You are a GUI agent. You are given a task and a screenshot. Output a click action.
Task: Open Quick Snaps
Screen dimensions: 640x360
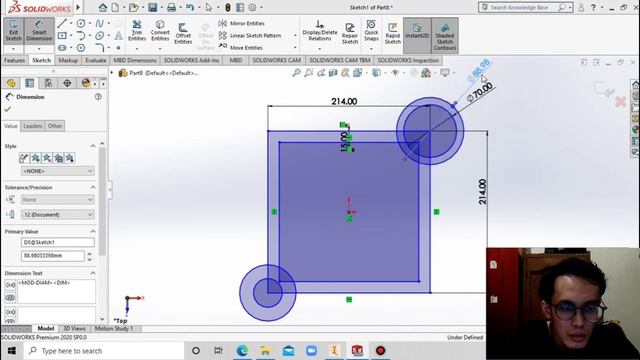[371, 31]
